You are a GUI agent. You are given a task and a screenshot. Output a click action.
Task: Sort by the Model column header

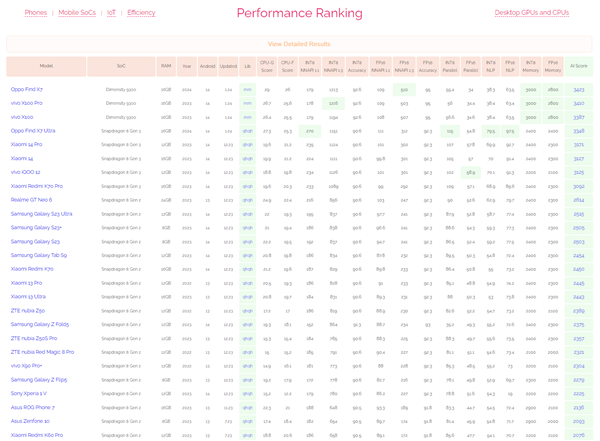[x=46, y=66]
